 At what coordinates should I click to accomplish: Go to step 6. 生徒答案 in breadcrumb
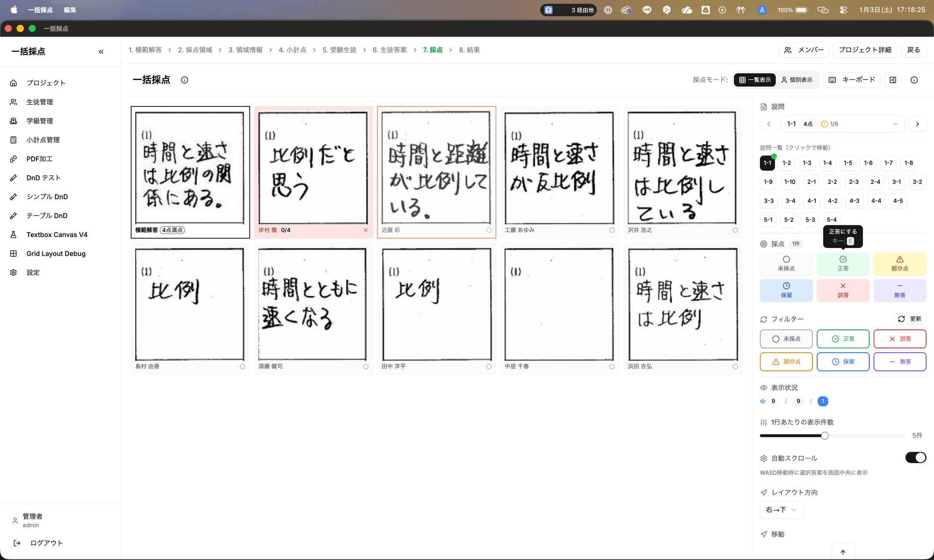coord(389,50)
